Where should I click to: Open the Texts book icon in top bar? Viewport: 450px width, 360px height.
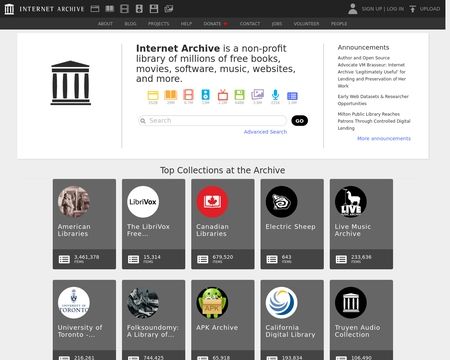point(110,9)
